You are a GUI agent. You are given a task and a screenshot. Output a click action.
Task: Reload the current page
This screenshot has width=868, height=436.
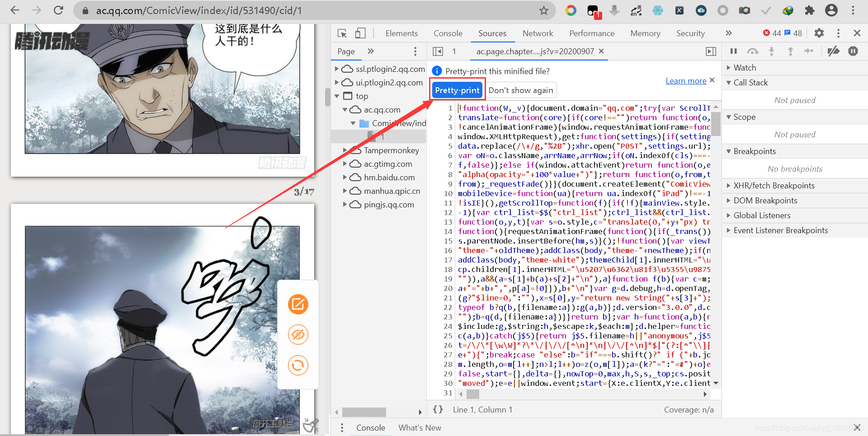click(x=58, y=10)
